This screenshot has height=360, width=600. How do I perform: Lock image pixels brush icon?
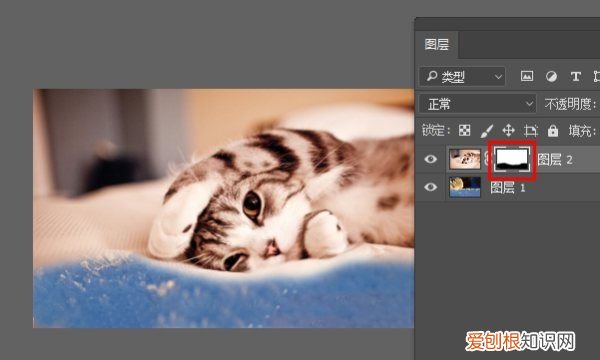(x=486, y=130)
